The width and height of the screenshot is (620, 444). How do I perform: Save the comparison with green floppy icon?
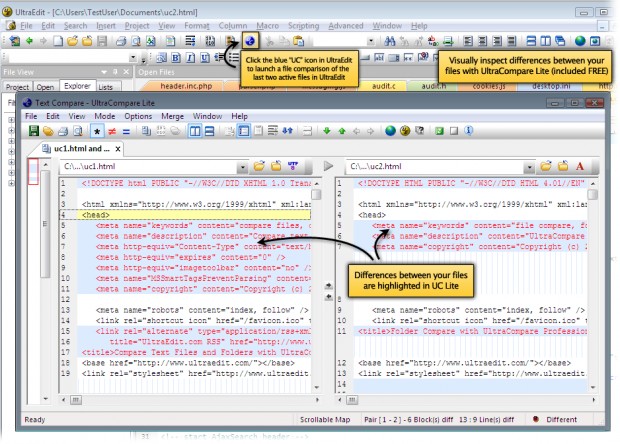[34, 131]
